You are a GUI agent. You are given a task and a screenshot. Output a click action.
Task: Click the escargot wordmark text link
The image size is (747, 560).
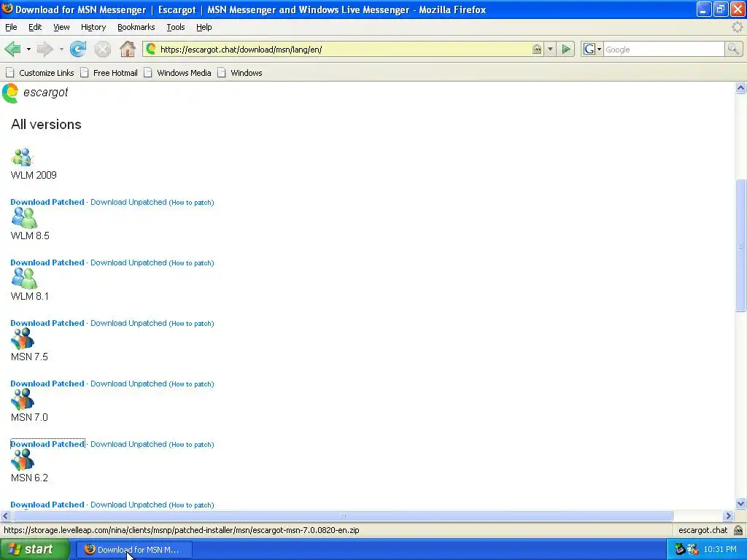[46, 92]
